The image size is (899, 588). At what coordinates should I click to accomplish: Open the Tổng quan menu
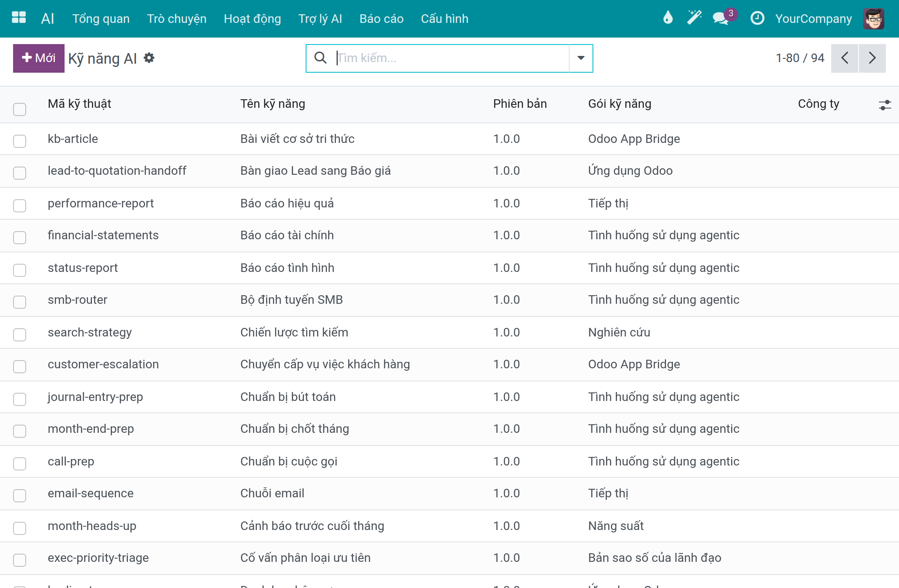[101, 19]
